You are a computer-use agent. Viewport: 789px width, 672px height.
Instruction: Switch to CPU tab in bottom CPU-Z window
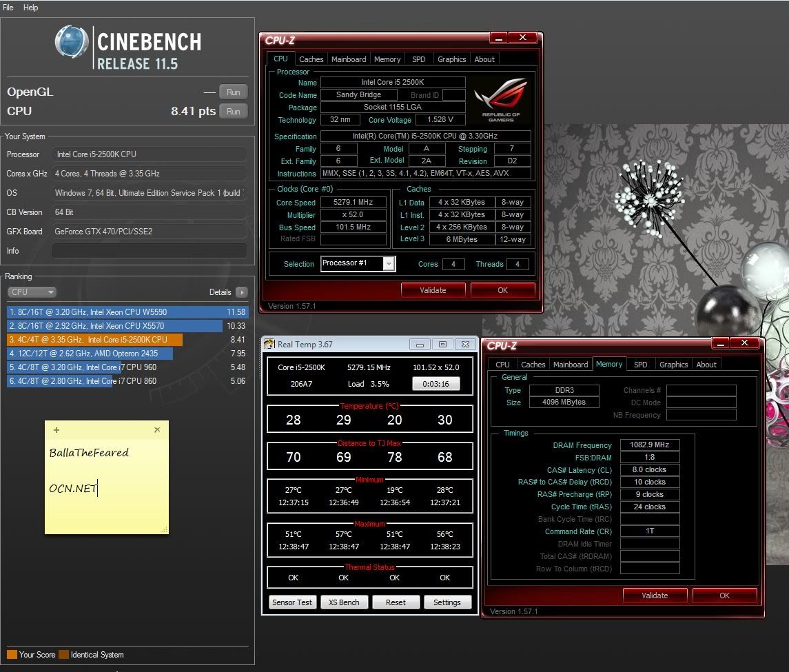pos(502,365)
